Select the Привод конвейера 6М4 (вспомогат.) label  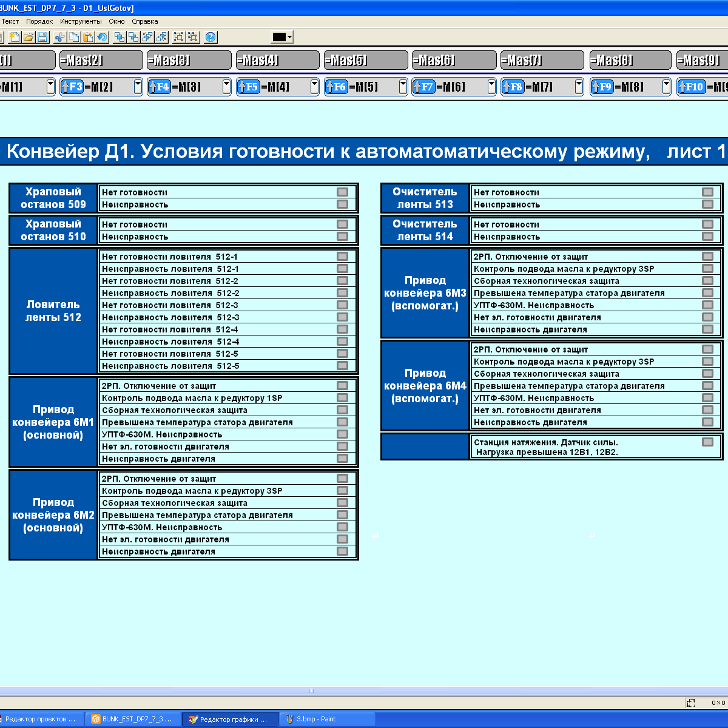pos(425,386)
